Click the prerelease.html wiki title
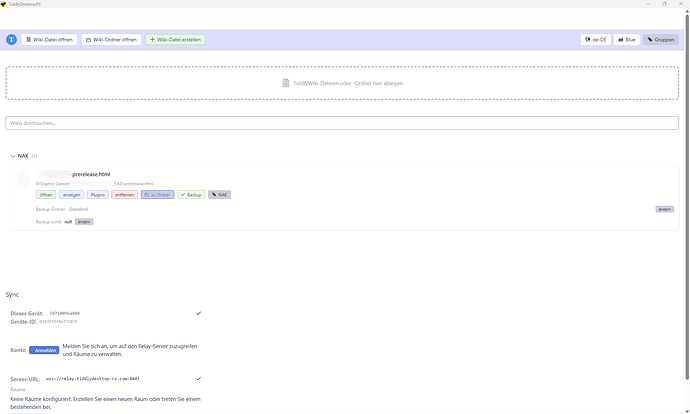690x414 pixels. [x=73, y=174]
